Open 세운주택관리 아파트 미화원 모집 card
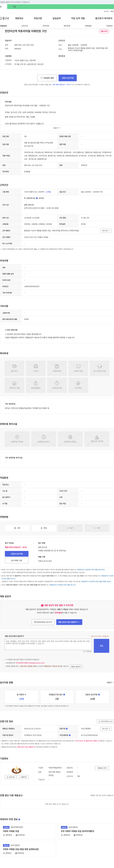 click(28, 831)
